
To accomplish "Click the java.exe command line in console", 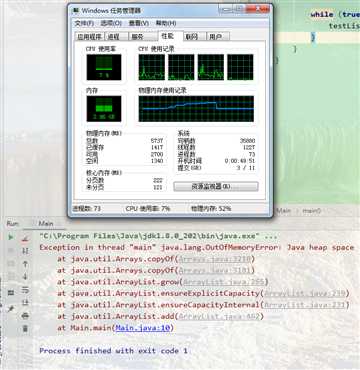I will coord(158,236).
